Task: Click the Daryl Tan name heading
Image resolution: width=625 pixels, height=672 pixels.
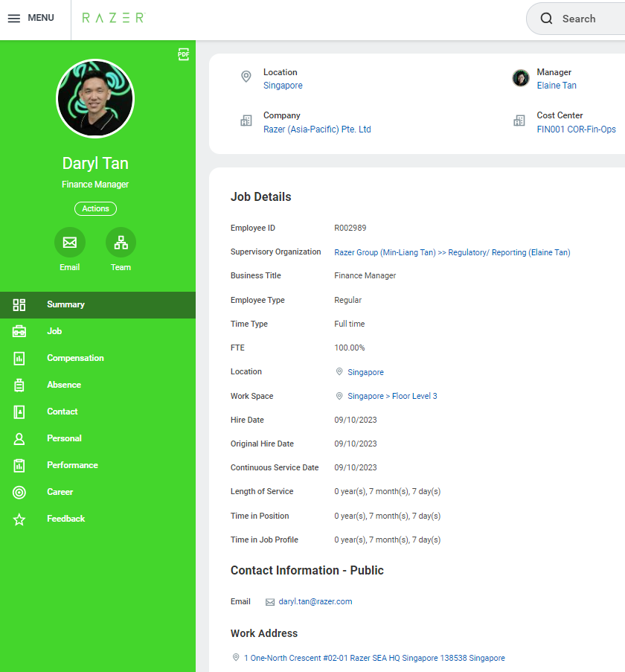Action: pyautogui.click(x=95, y=163)
